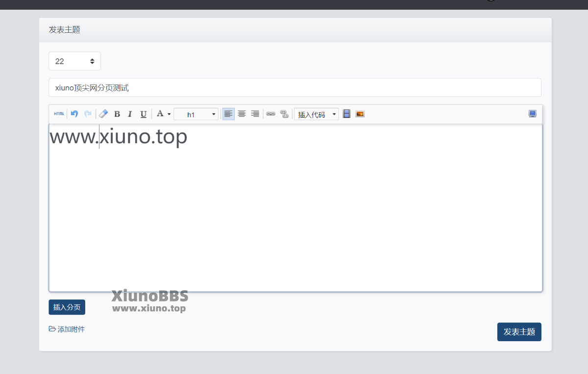Align text left
Viewport: 588px width, 374px height.
click(x=228, y=114)
